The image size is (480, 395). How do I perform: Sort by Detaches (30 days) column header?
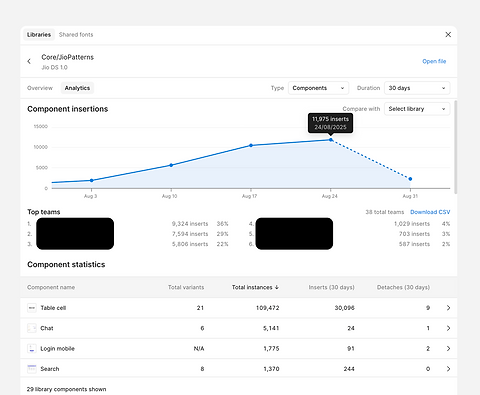[403, 287]
